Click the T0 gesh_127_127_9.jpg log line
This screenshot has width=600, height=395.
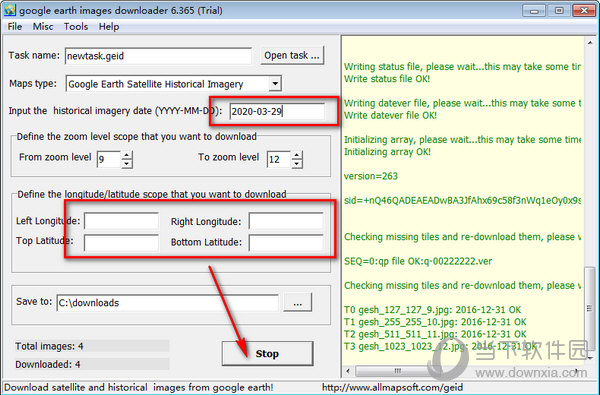point(432,309)
